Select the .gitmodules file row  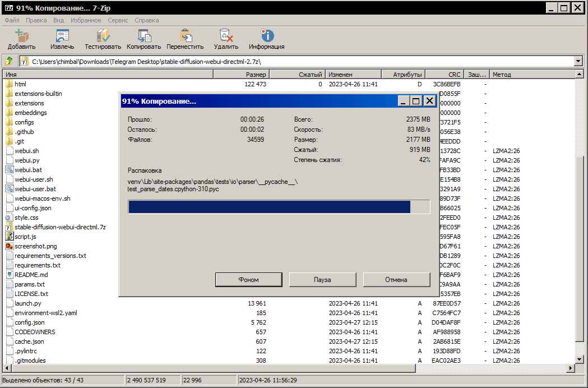pos(289,361)
